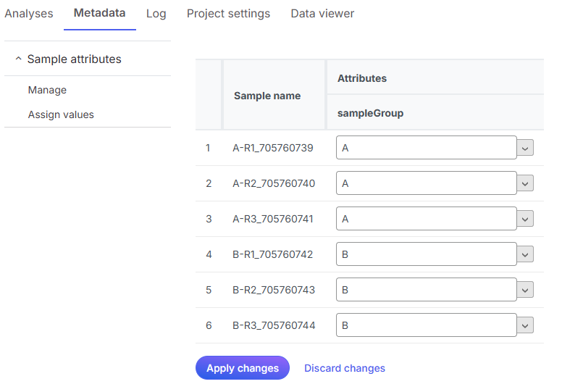Click dropdown chevron for B-R1_705760742
The height and width of the screenshot is (392, 562).
[x=526, y=254]
